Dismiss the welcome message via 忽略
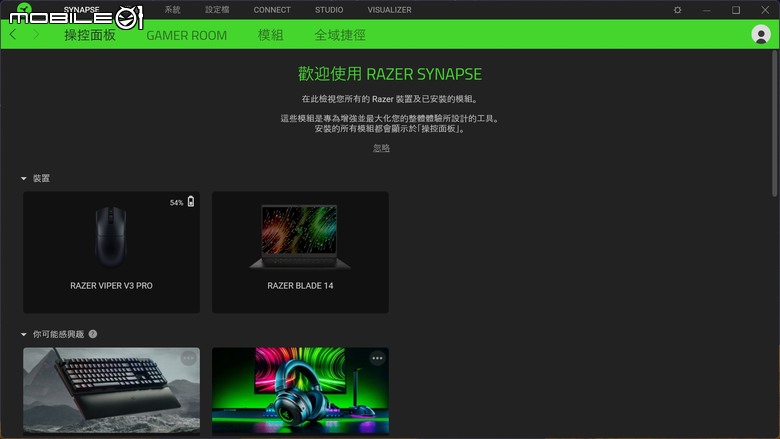The width and height of the screenshot is (780, 439). coord(382,148)
